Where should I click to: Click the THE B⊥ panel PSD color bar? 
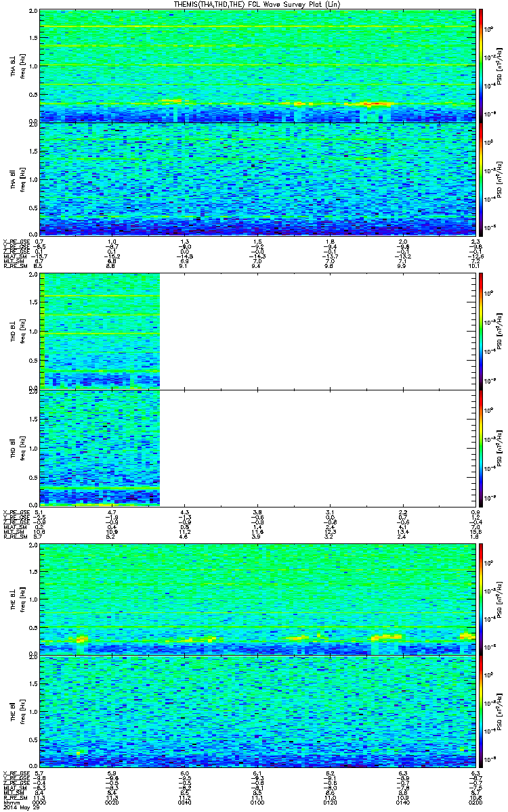pos(482,598)
